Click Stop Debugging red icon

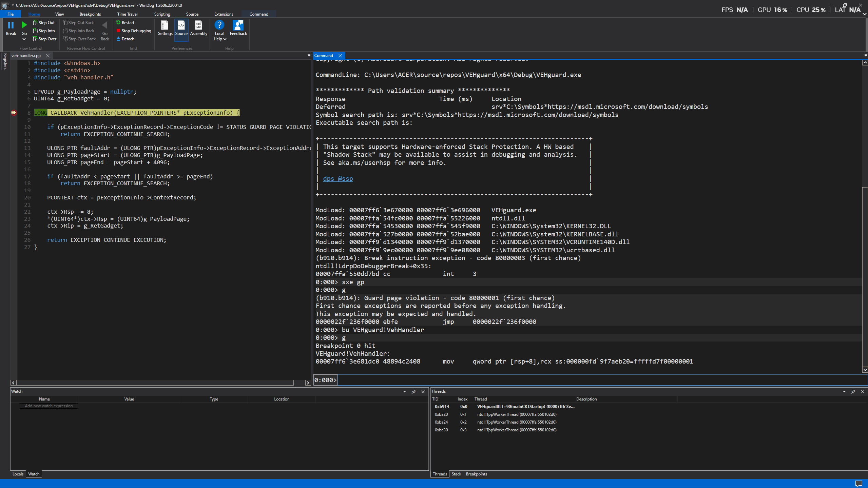click(118, 31)
